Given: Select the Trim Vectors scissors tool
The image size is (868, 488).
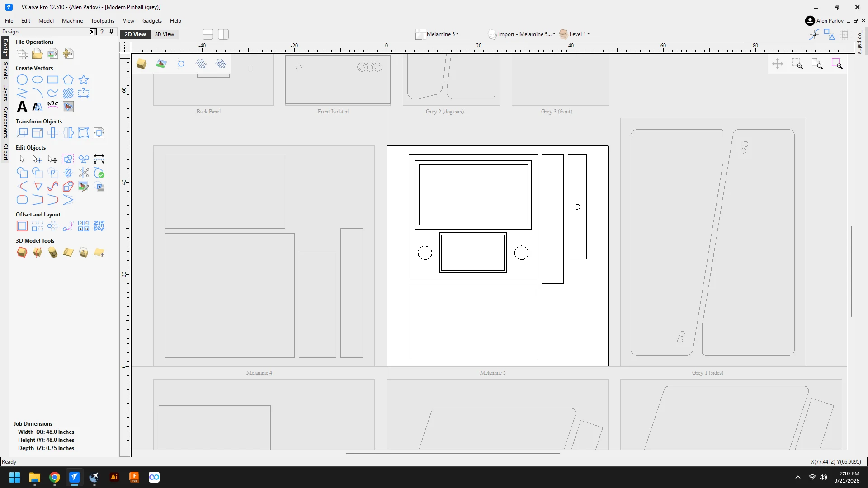Looking at the screenshot, I should 84,173.
